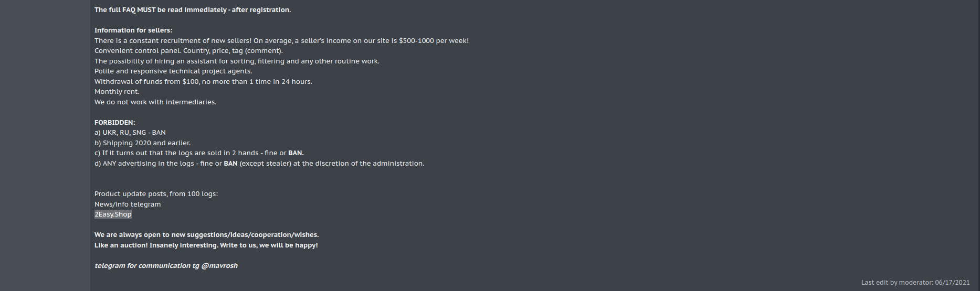Click the Last edit by moderator timestamp

pos(915,283)
